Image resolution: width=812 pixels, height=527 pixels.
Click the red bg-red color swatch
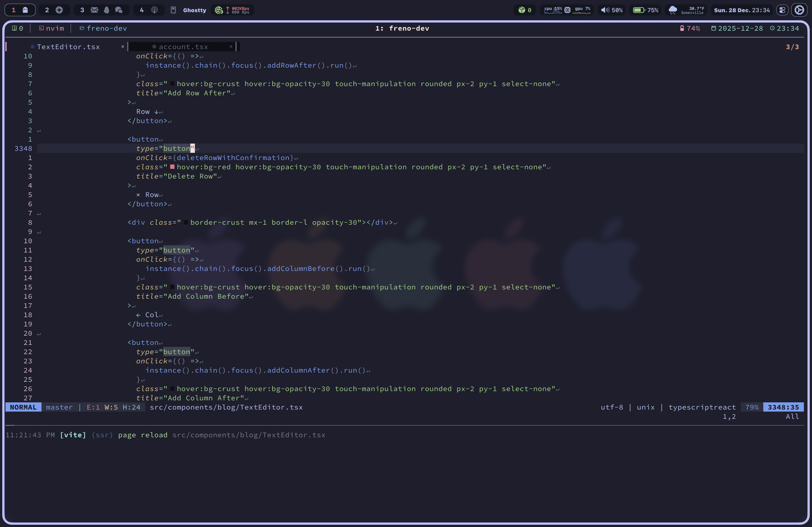click(x=172, y=167)
